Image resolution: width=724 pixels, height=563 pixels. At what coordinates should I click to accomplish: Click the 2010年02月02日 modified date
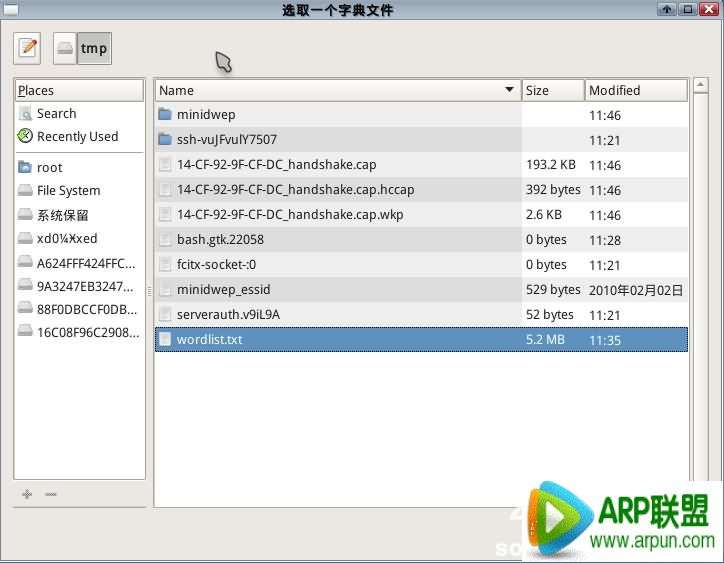pyautogui.click(x=636, y=290)
